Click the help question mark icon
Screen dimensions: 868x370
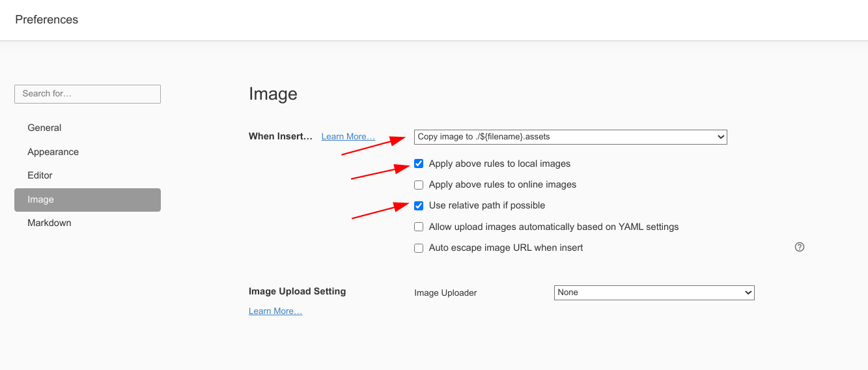point(800,248)
